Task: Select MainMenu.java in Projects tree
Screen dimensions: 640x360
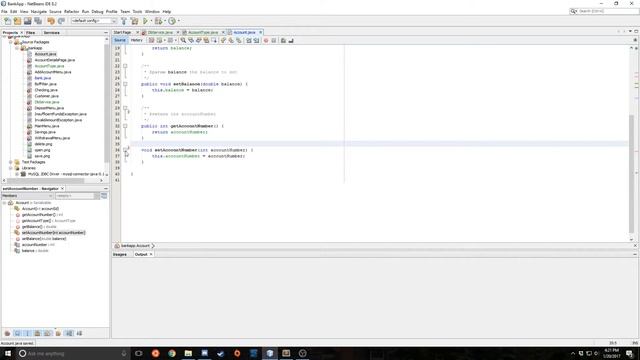Action: 47,126
